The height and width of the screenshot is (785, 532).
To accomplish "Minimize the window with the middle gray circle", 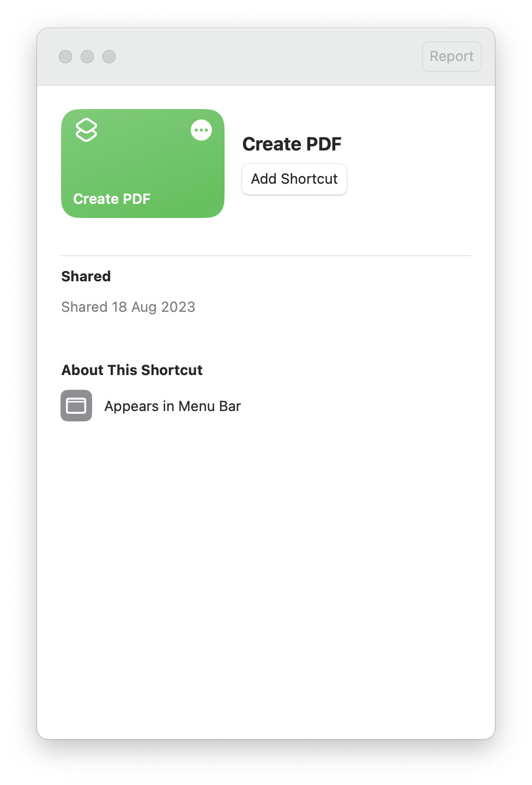I will pos(87,57).
